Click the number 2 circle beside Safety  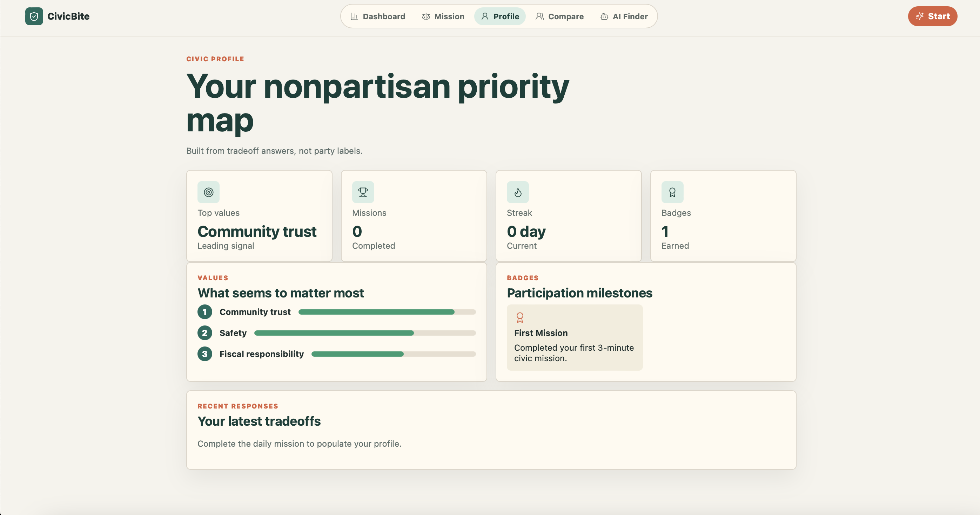coord(205,333)
